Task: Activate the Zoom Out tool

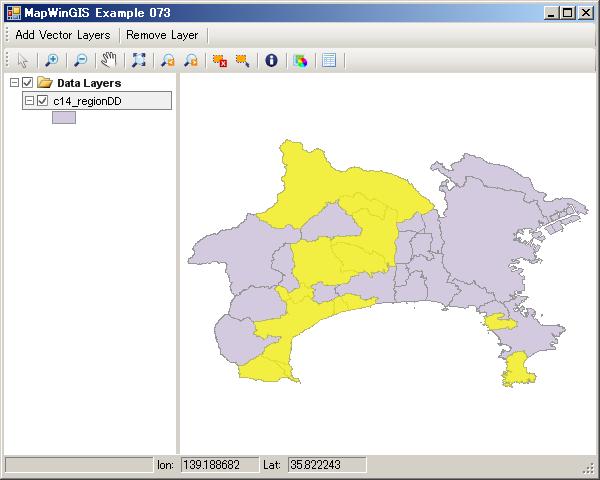Action: (x=81, y=60)
